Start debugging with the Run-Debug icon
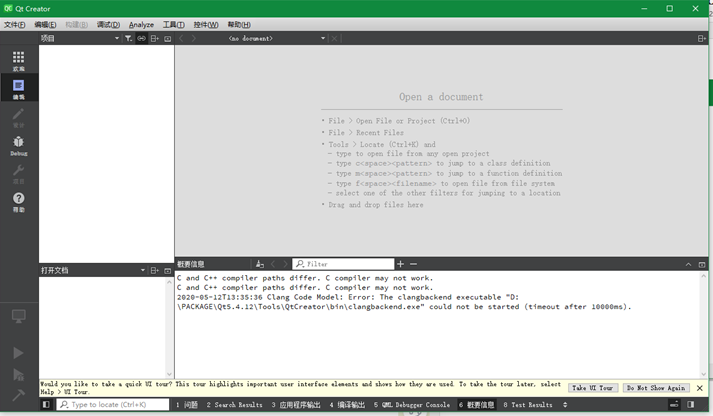This screenshot has height=416, width=713. point(19,375)
